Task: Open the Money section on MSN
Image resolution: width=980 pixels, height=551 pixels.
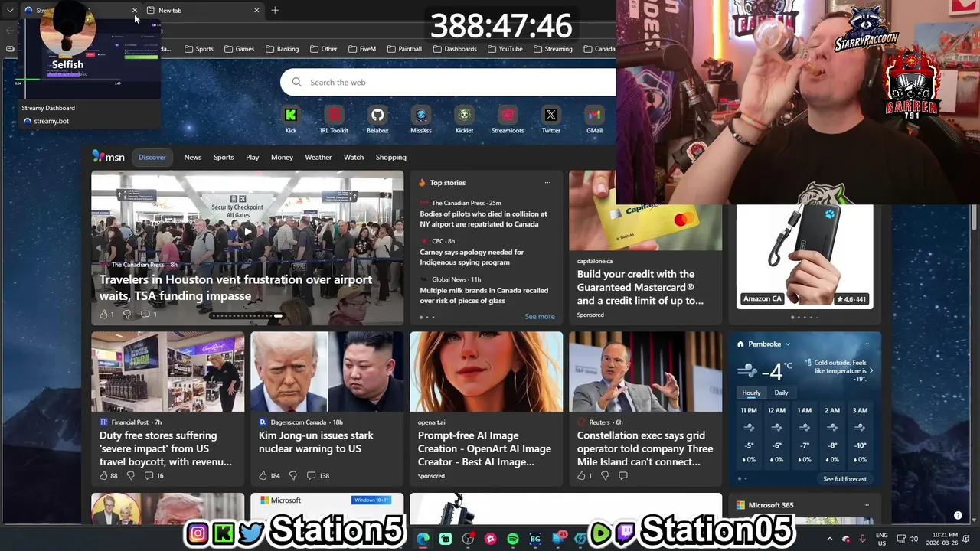Action: [x=282, y=157]
